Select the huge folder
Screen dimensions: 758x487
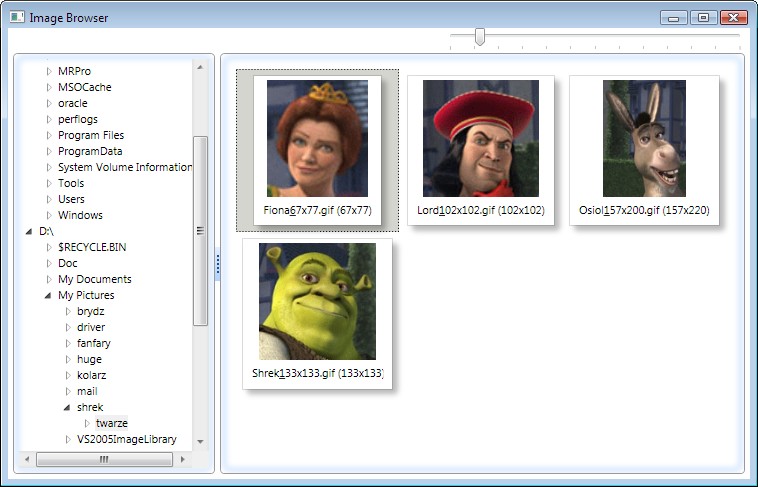[89, 359]
